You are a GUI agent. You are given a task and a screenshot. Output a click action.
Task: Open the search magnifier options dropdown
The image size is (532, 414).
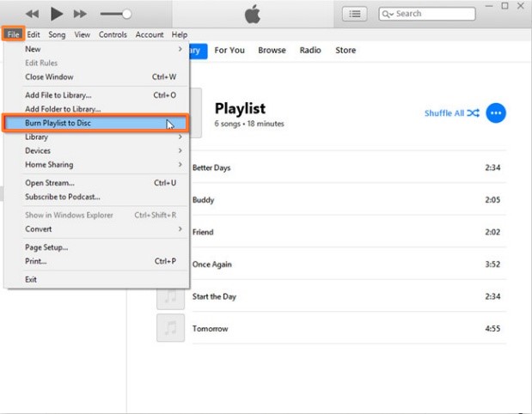[x=388, y=14]
